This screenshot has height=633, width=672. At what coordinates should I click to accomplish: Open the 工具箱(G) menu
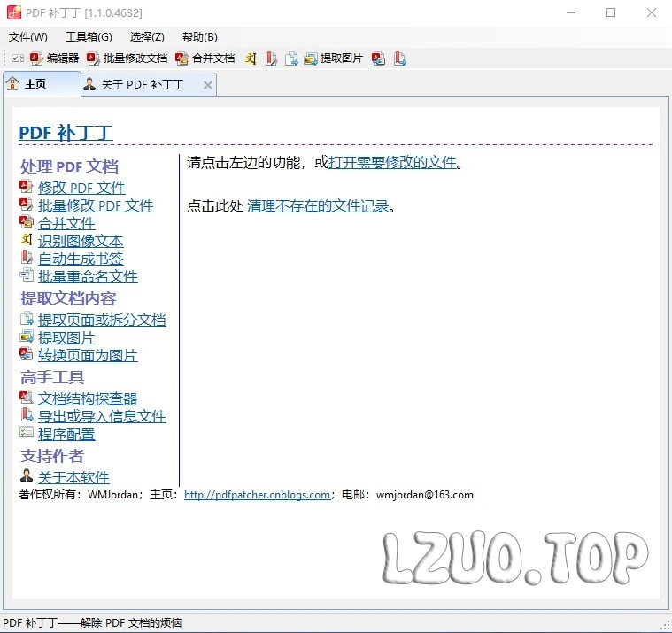click(89, 37)
